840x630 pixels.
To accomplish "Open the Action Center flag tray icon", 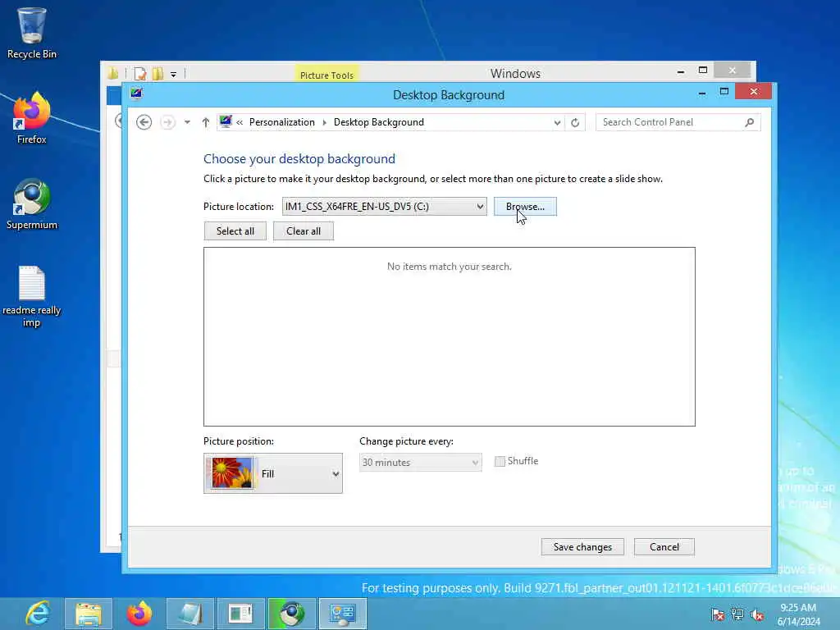I will [x=717, y=614].
